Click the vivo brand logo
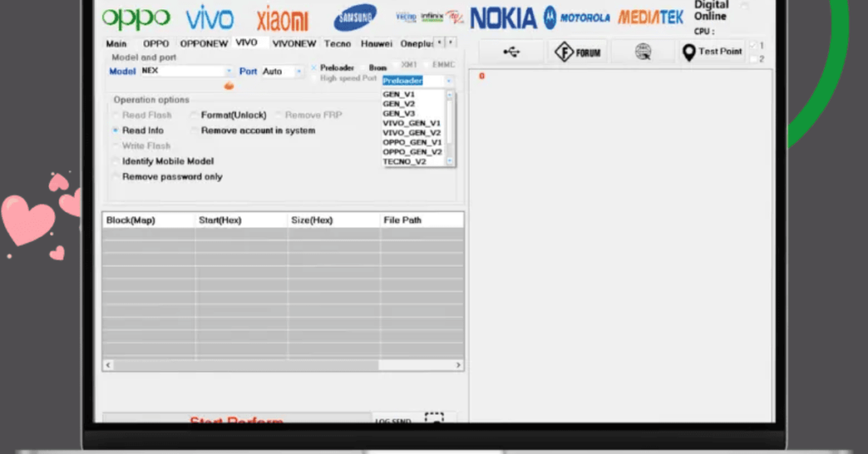Screen dimensions: 868x454 209,19
